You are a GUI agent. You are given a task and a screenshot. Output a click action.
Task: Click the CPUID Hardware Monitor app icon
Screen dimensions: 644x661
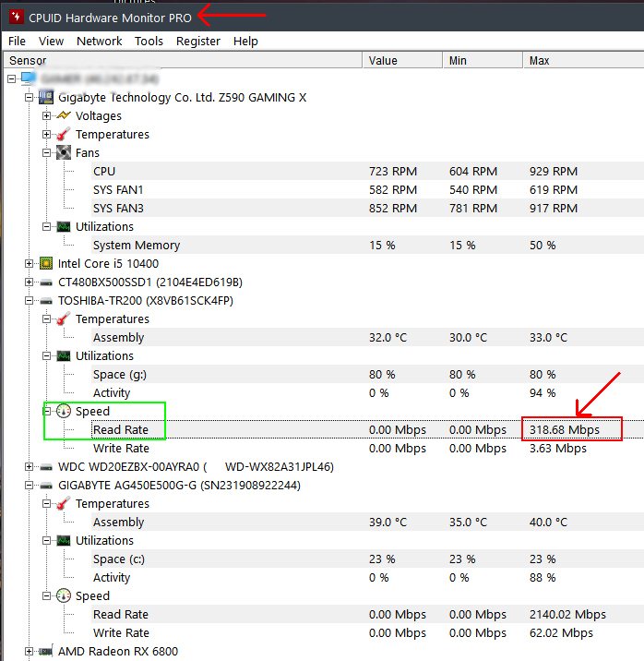pyautogui.click(x=16, y=18)
